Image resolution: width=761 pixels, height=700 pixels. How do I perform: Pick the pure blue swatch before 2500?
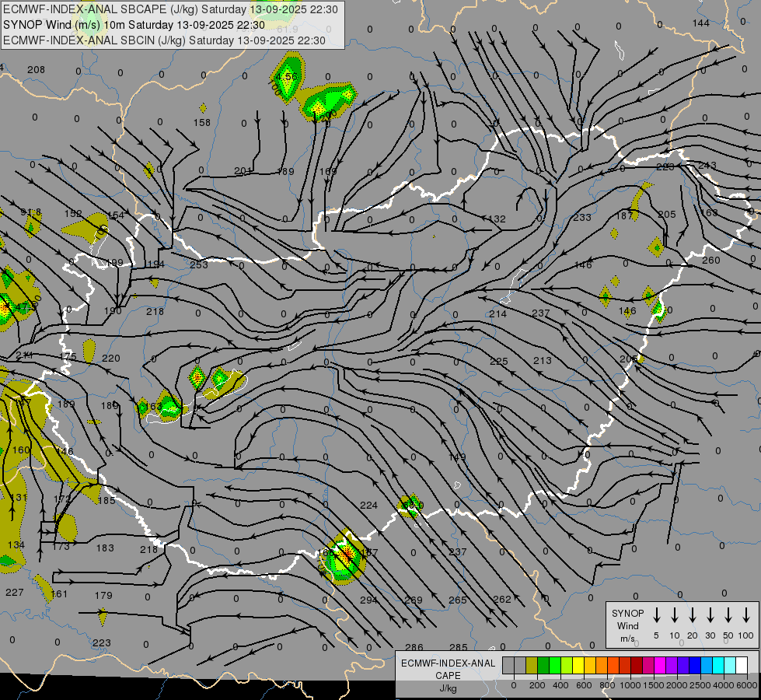coord(694,666)
